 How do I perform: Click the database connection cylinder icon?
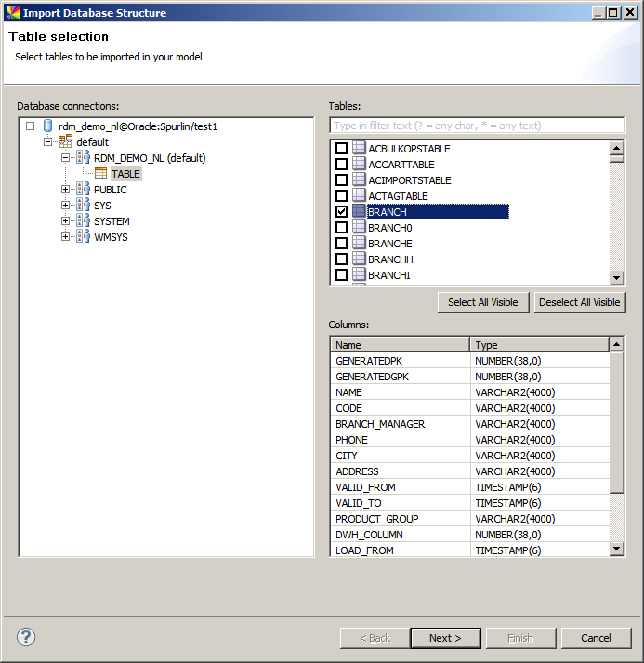pos(48,126)
